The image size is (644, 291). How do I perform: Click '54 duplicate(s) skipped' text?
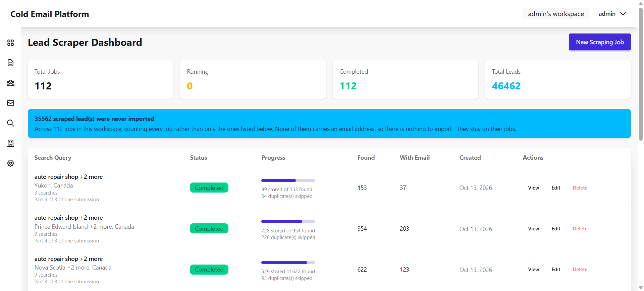287,196
